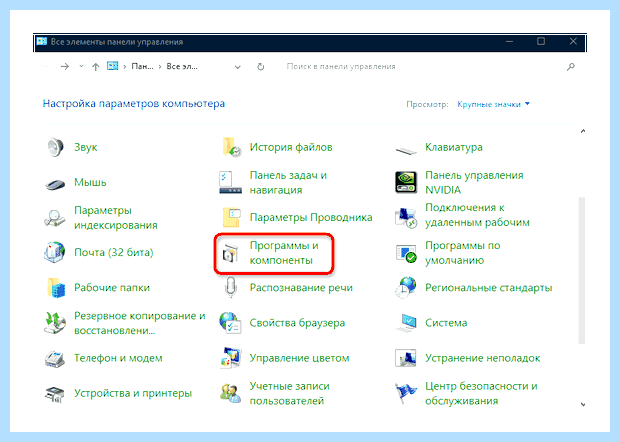Screen dimensions: 620x442
Task: Click the Просмотр: label
Action: [x=427, y=104]
